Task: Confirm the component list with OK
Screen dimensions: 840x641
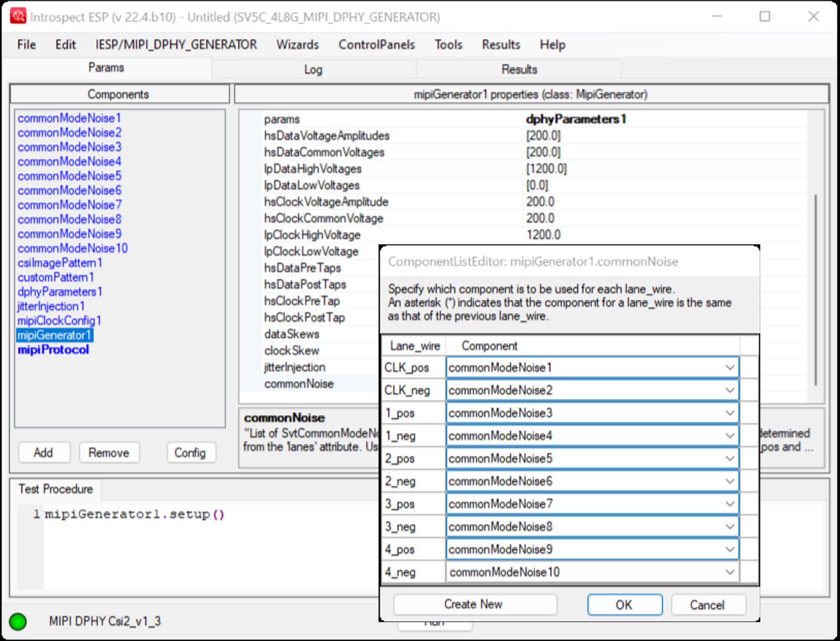Action: pos(624,604)
